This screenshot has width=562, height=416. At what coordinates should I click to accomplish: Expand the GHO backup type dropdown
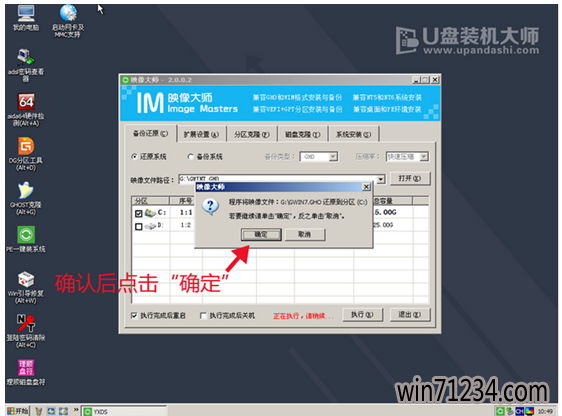tap(333, 157)
